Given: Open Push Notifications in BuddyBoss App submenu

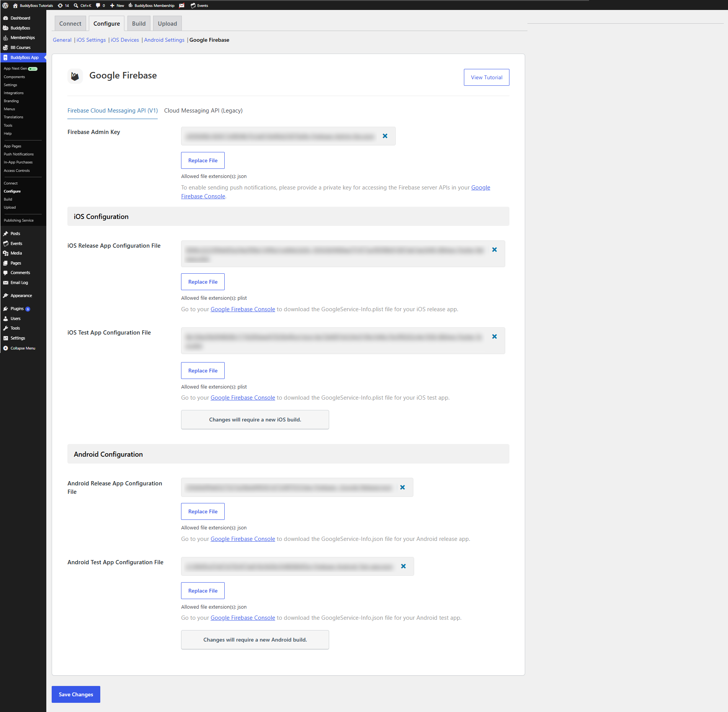Looking at the screenshot, I should pyautogui.click(x=19, y=154).
